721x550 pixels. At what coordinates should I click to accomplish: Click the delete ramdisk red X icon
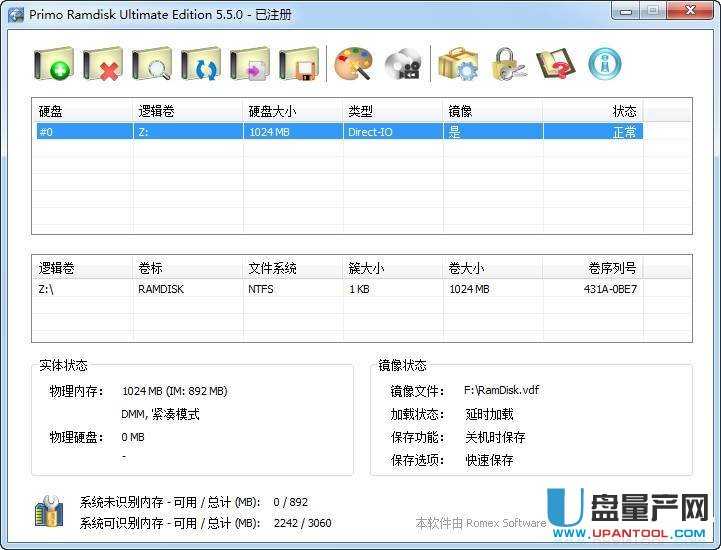point(103,64)
